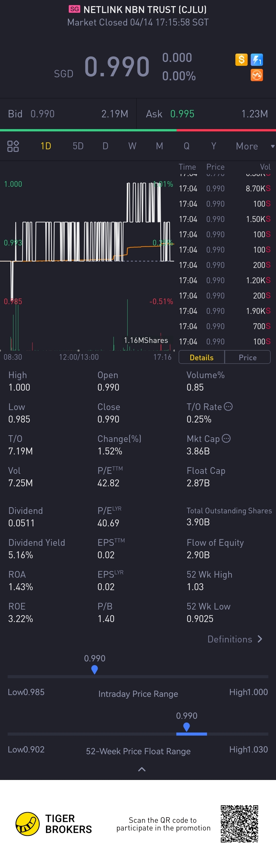Tap the QR code image

tap(239, 824)
